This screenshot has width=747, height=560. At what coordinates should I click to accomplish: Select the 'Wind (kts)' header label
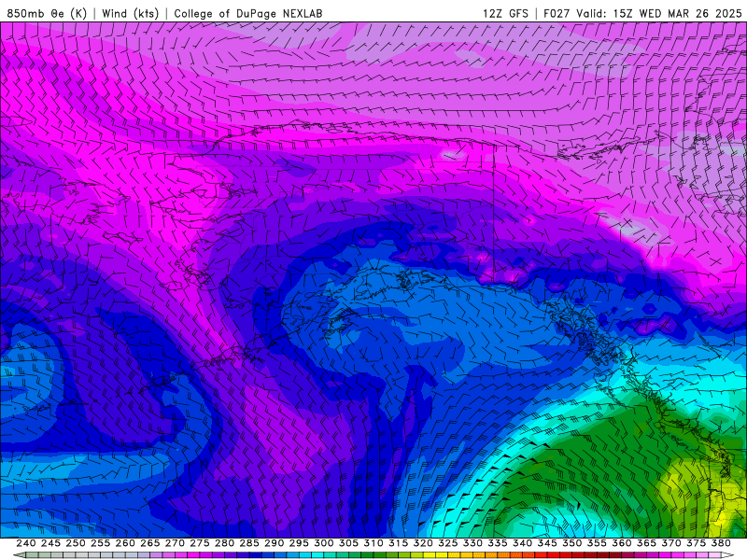coord(131,13)
